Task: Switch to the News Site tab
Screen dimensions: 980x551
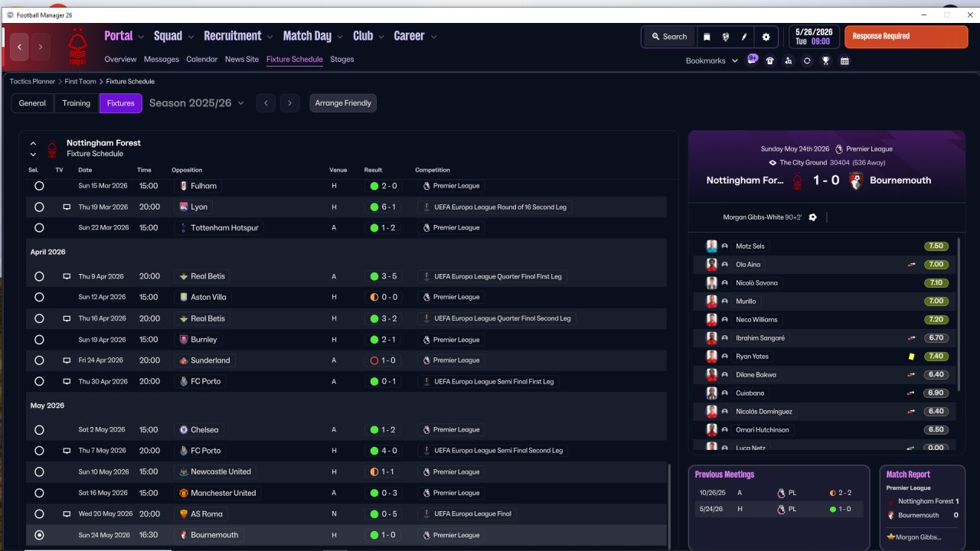Action: 242,59
